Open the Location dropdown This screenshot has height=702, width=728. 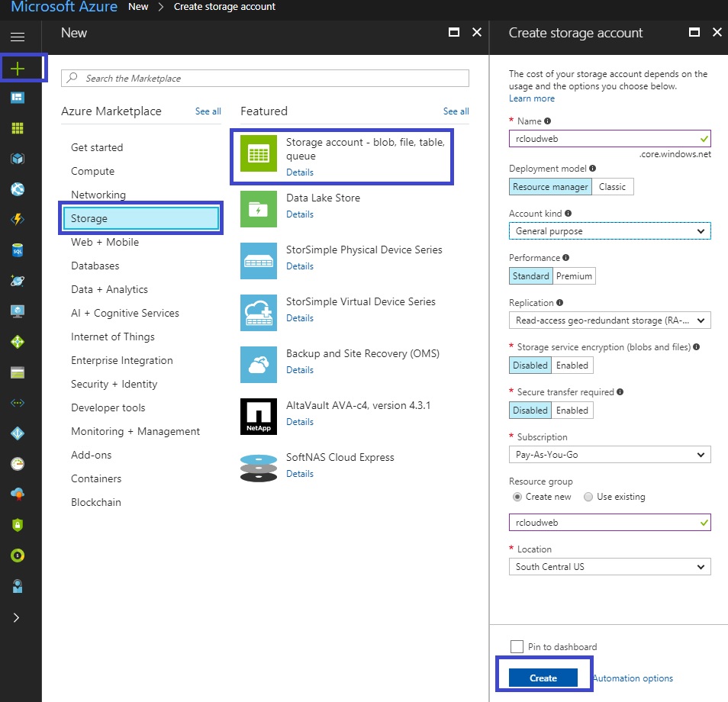pyautogui.click(x=609, y=567)
